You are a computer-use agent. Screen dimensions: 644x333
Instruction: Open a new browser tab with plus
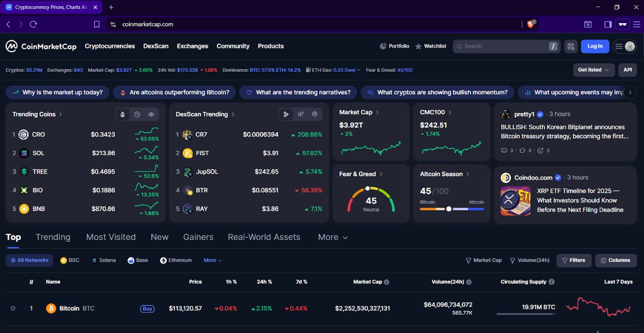[x=111, y=8]
